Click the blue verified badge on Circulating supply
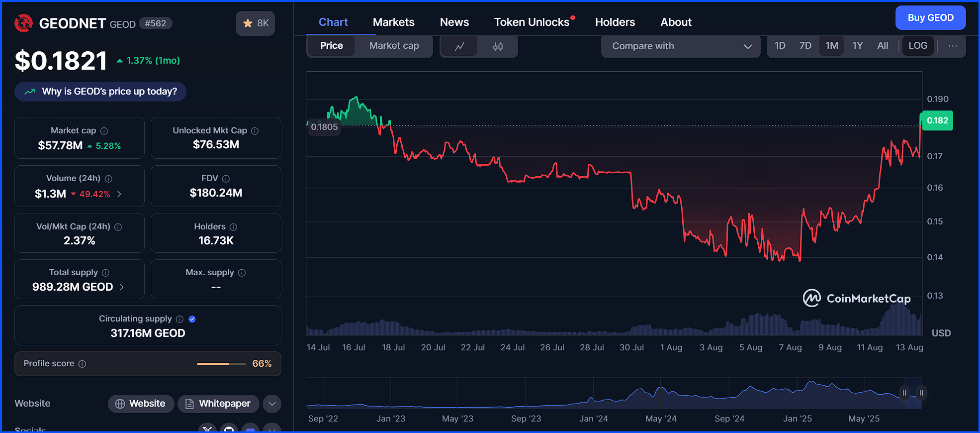Viewport: 980px width, 433px height. [192, 319]
